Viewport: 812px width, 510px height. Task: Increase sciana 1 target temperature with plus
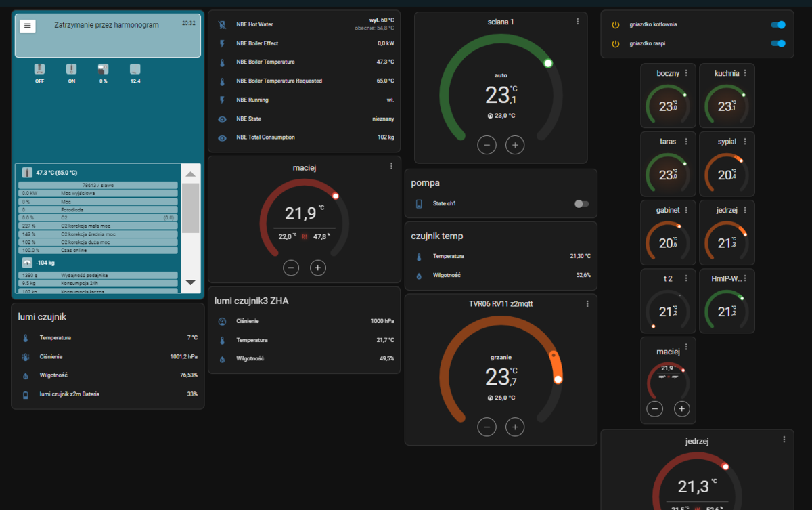[515, 145]
